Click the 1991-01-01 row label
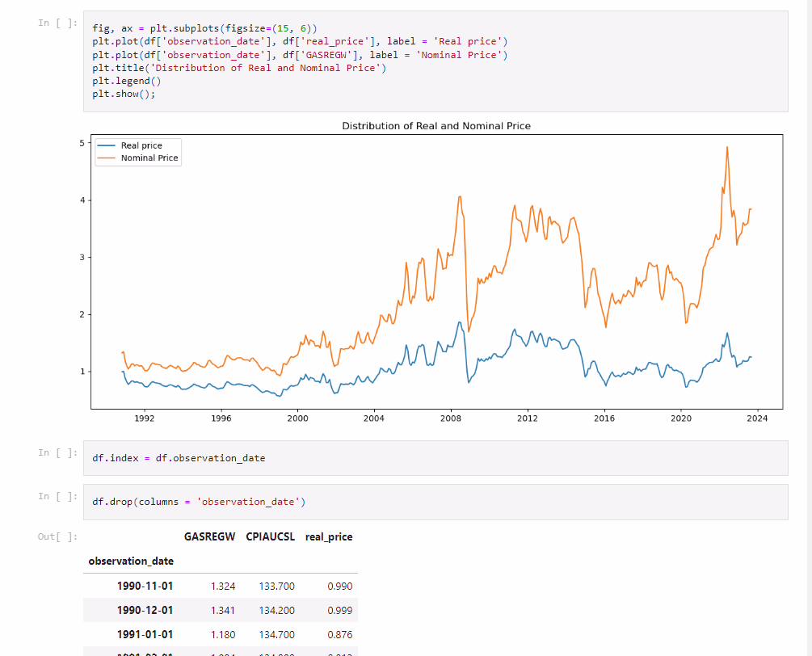Screen dimensions: 812x656 [x=145, y=635]
